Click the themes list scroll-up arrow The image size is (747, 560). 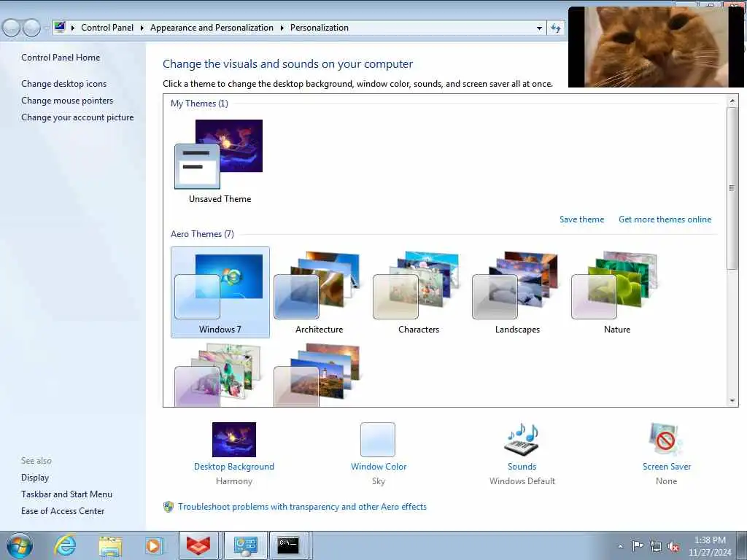[x=732, y=101]
